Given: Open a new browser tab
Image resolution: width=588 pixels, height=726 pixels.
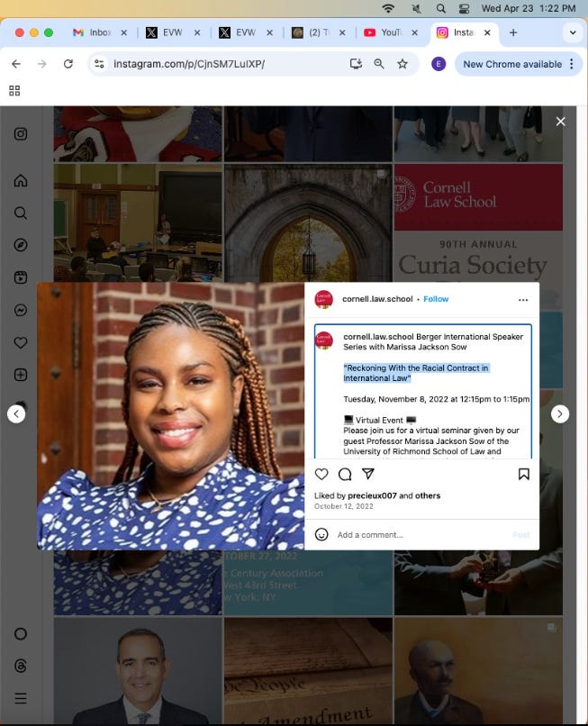Looking at the screenshot, I should click(x=513, y=32).
